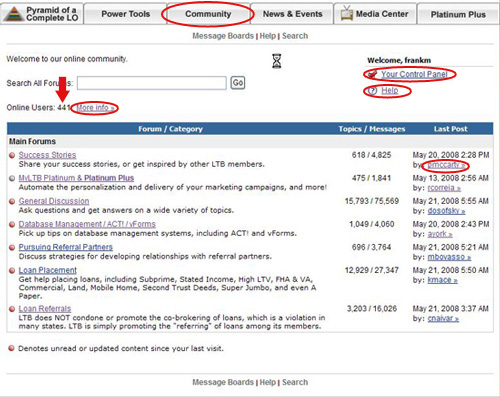Click the 12,929 / 27,347 topic count
This screenshot has width=500, height=397.
tap(372, 270)
